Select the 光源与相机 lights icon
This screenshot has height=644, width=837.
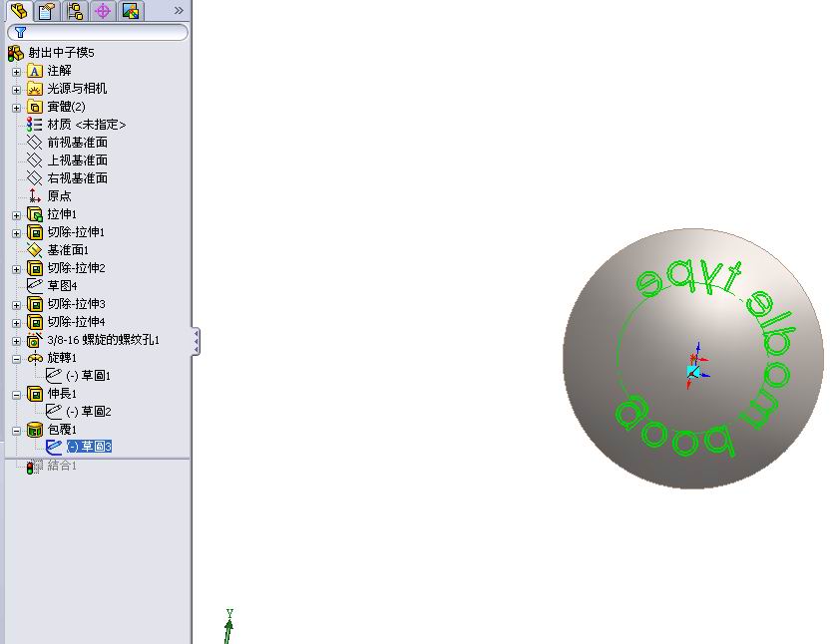35,89
